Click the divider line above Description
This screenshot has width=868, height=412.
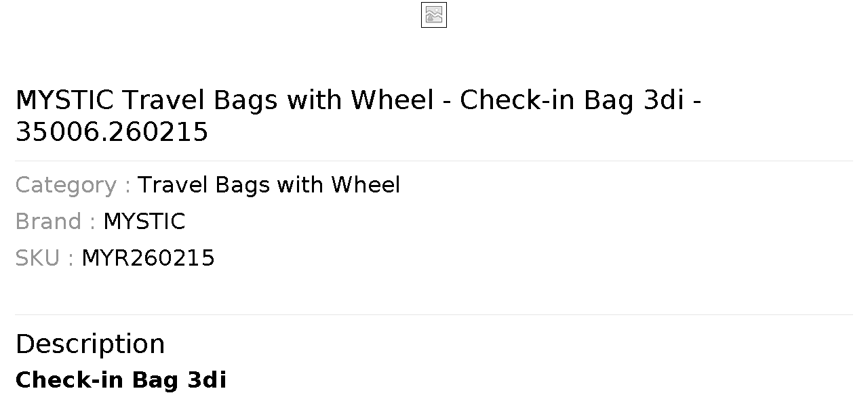point(434,314)
